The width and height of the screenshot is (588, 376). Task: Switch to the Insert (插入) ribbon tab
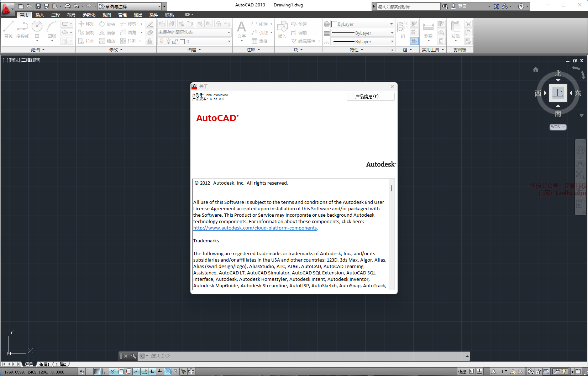tap(40, 15)
